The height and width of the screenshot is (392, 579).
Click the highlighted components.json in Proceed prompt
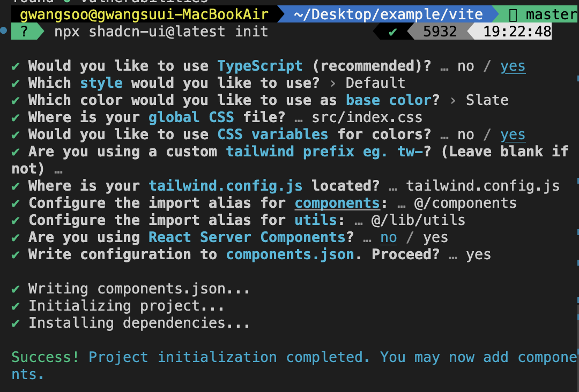[x=290, y=254]
